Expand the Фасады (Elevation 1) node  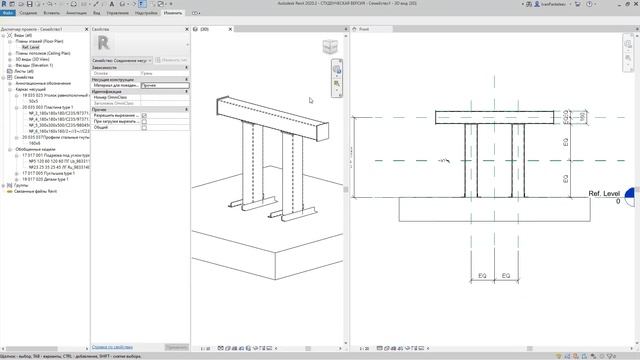click(x=10, y=65)
